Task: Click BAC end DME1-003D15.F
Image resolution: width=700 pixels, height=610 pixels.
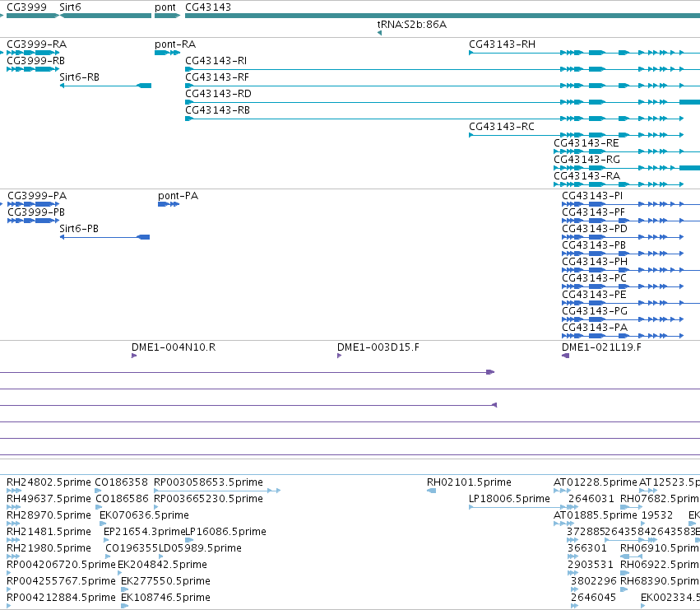Action: [378, 347]
